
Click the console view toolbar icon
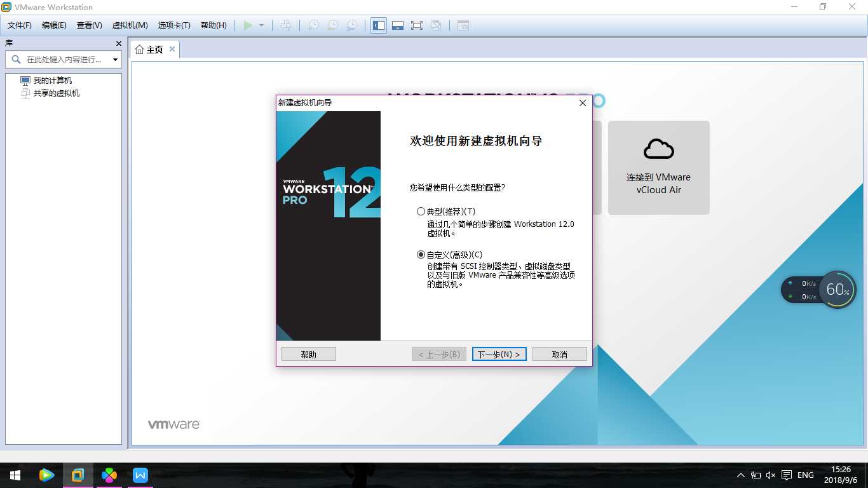click(x=463, y=25)
